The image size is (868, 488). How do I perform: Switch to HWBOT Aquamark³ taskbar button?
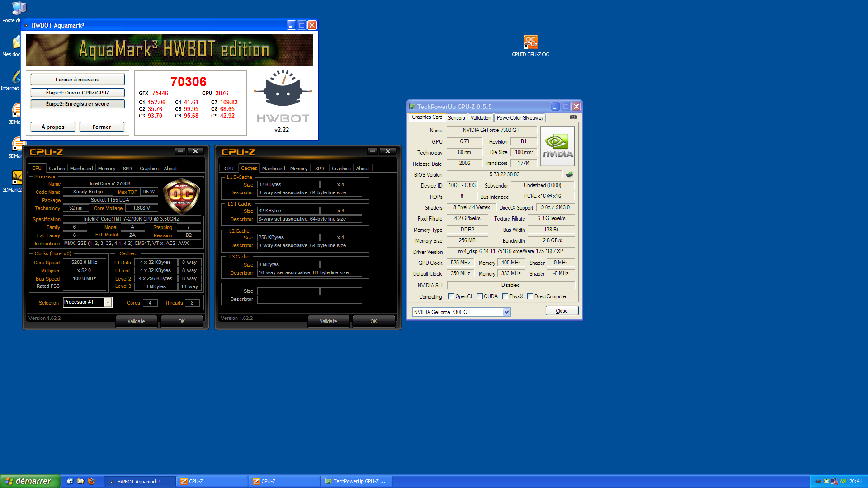pos(140,481)
